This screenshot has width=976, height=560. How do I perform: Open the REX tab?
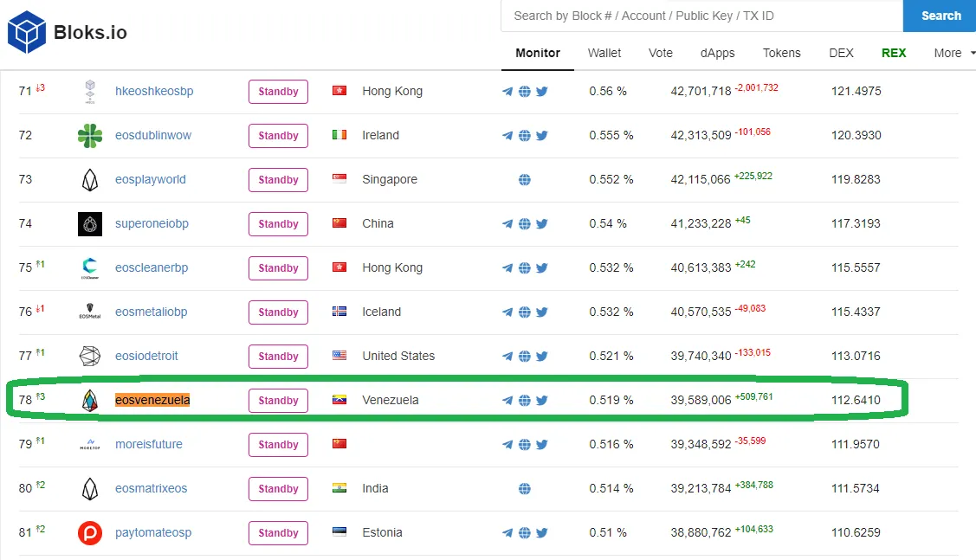[x=894, y=54]
